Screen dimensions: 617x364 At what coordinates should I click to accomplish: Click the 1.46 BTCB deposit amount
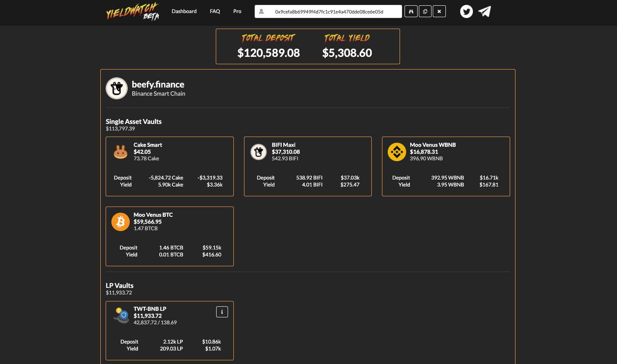[171, 248]
